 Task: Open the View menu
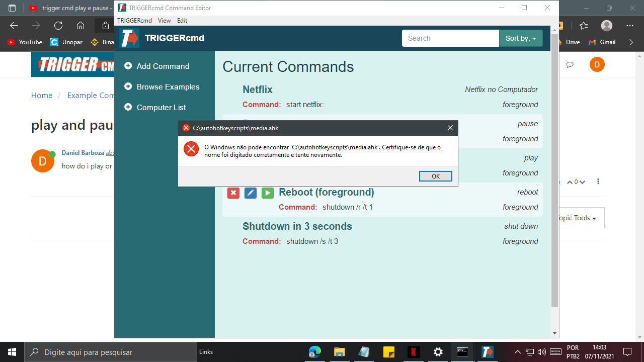point(164,21)
